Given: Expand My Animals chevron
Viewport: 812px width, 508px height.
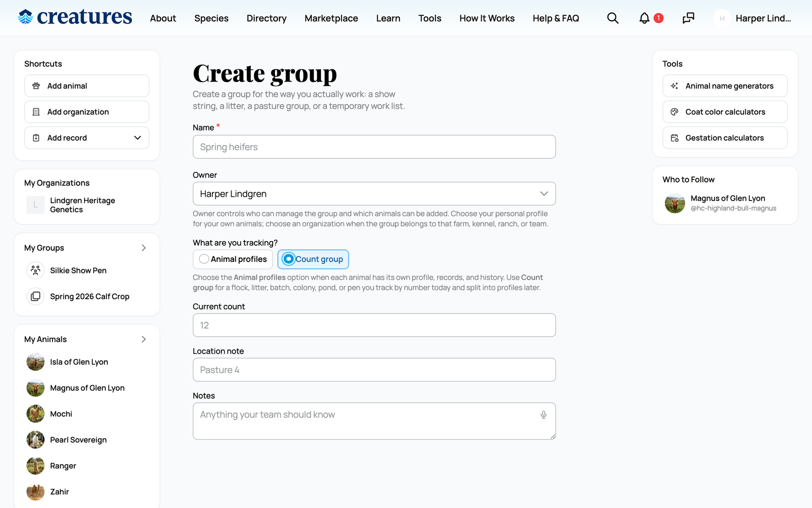Looking at the screenshot, I should tap(144, 339).
